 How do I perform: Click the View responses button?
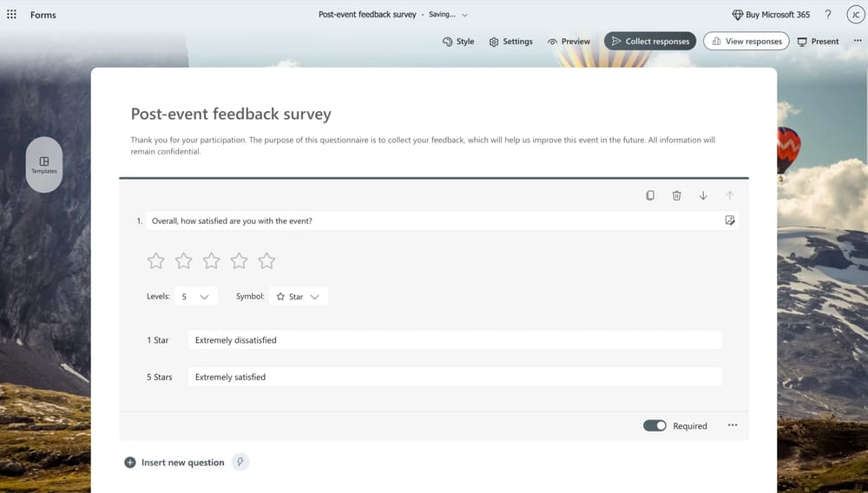click(746, 41)
